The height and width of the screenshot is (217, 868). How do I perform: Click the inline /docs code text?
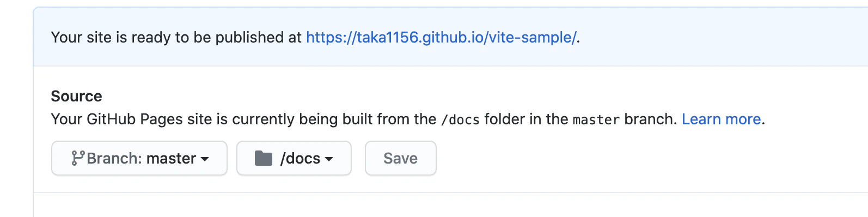pos(460,119)
